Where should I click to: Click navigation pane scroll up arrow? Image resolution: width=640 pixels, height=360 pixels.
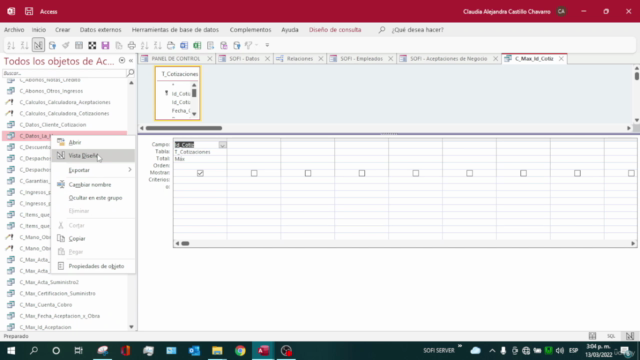click(131, 83)
